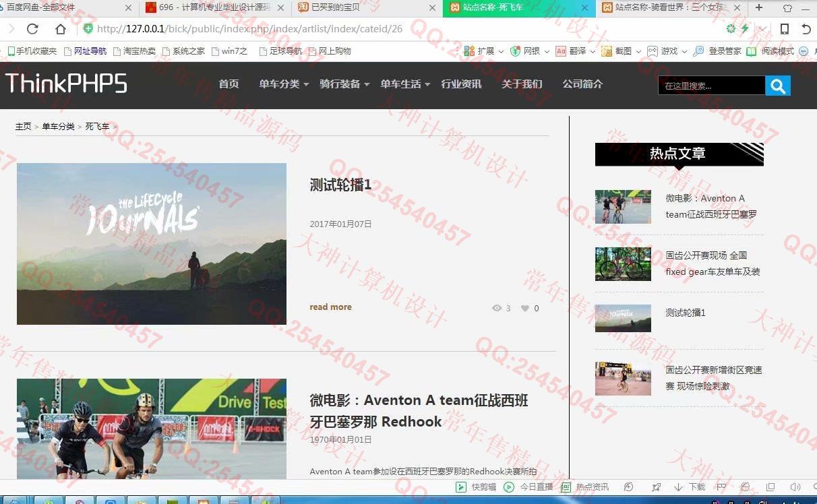Click the lightning speed-mode icon in address bar

(745, 29)
